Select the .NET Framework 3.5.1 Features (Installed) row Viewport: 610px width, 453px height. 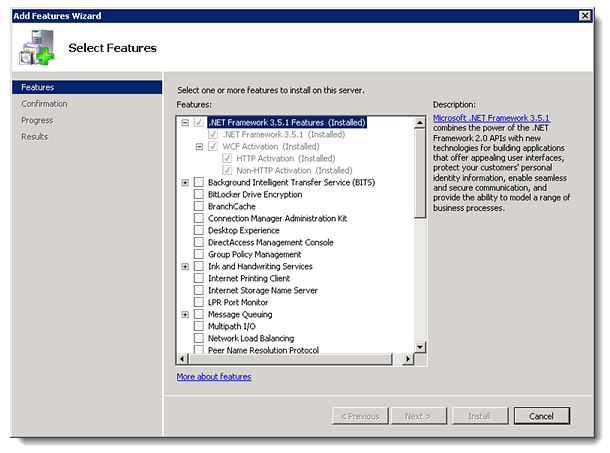pos(287,123)
